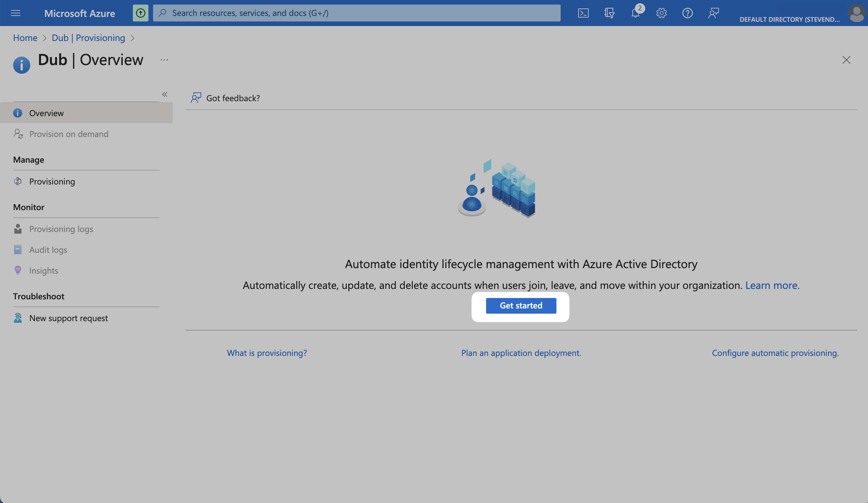This screenshot has height=503, width=868.
Task: Click the Audit logs icon
Action: coord(18,250)
